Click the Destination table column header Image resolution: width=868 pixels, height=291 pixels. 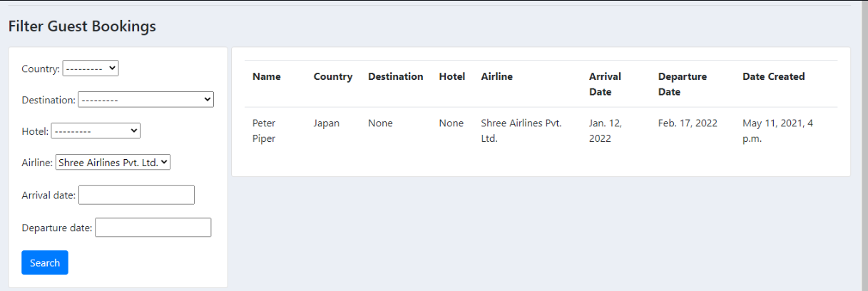[395, 76]
